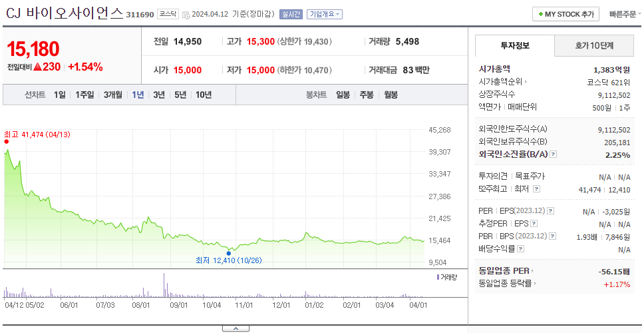The width and height of the screenshot is (644, 333).
Task: Click the 코스닥 market label
Action: click(x=168, y=14)
